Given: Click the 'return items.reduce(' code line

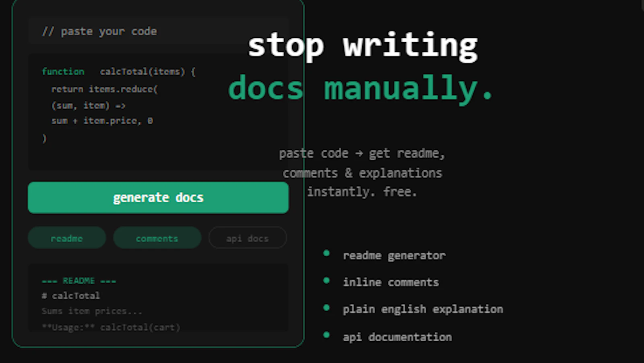Looking at the screenshot, I should point(105,89).
